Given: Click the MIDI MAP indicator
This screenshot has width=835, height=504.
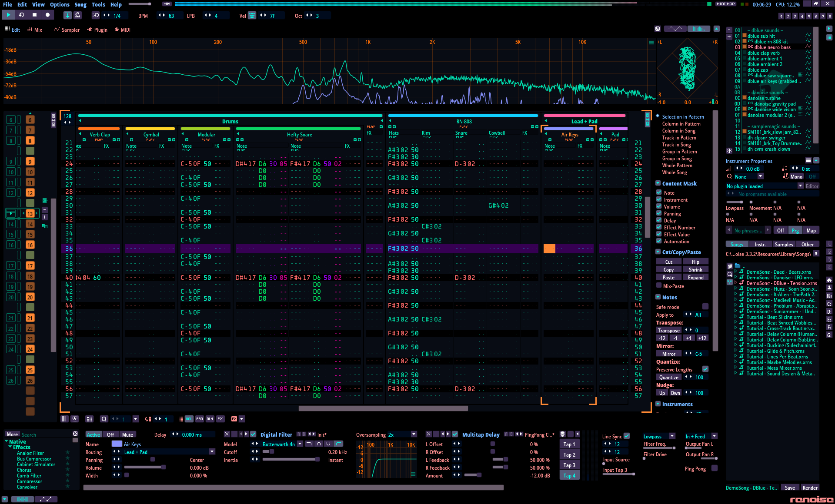Looking at the screenshot, I should pos(725,4).
